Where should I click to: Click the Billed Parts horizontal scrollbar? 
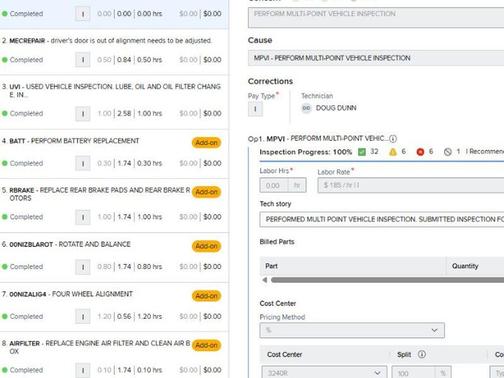(387, 280)
